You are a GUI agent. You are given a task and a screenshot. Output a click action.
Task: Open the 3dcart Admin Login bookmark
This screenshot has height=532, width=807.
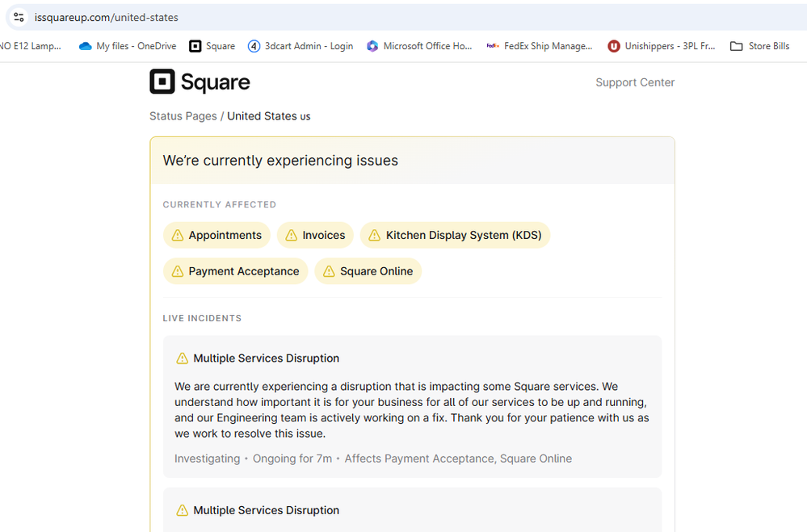click(301, 46)
